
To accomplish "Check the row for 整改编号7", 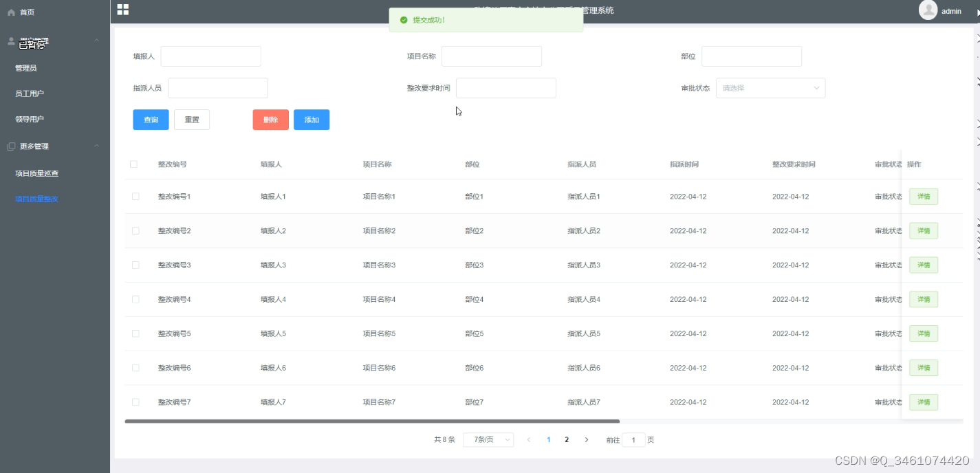I will point(135,402).
